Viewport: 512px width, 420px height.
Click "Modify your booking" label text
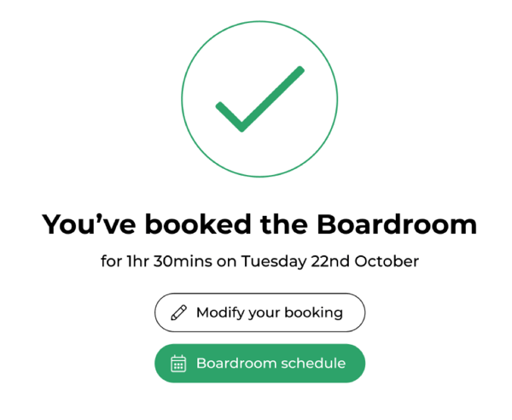coord(270,312)
